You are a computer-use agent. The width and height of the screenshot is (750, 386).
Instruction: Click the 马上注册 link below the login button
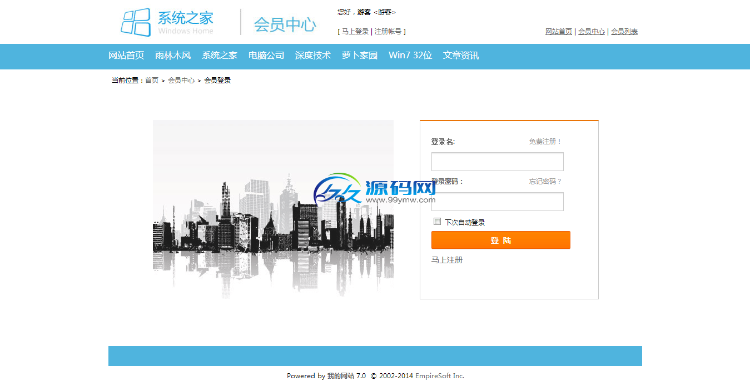pos(447,260)
